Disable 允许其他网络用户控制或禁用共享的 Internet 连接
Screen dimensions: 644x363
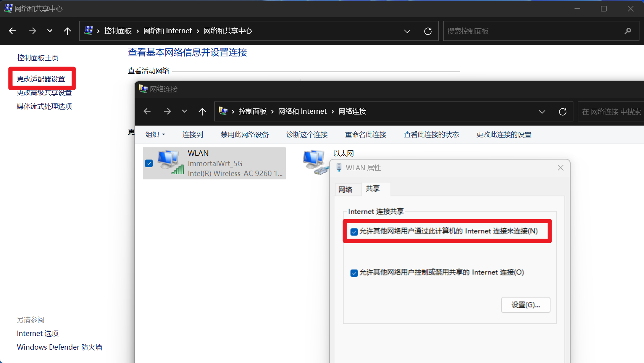[x=353, y=273]
